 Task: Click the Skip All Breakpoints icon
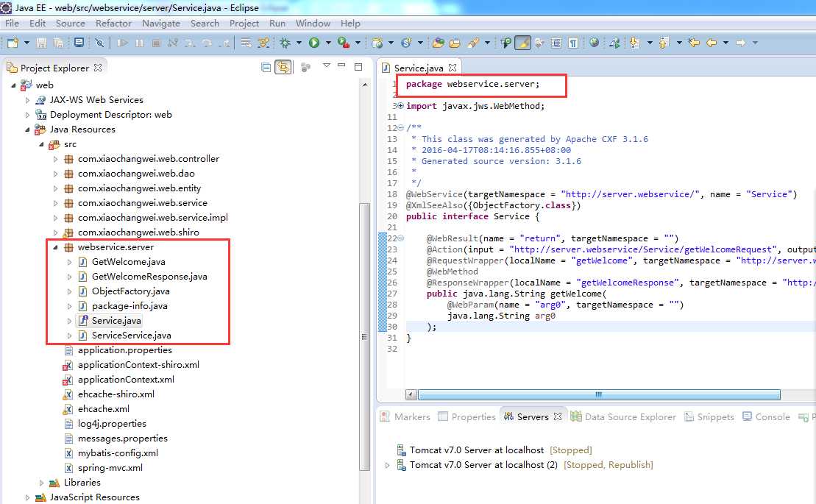pos(99,43)
